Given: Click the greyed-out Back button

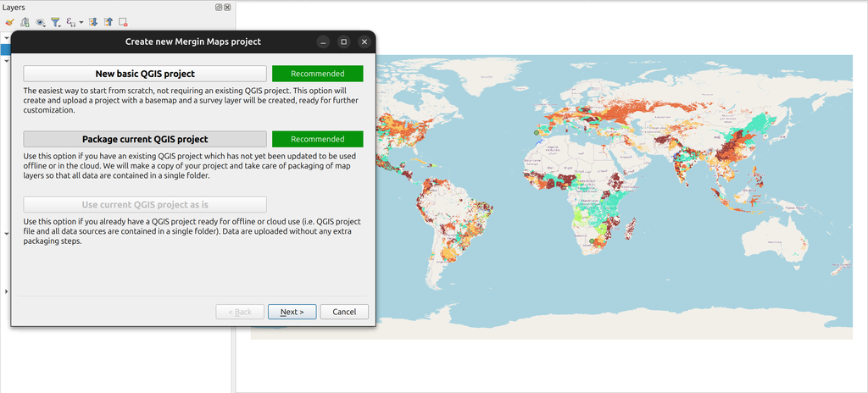Looking at the screenshot, I should (x=240, y=312).
